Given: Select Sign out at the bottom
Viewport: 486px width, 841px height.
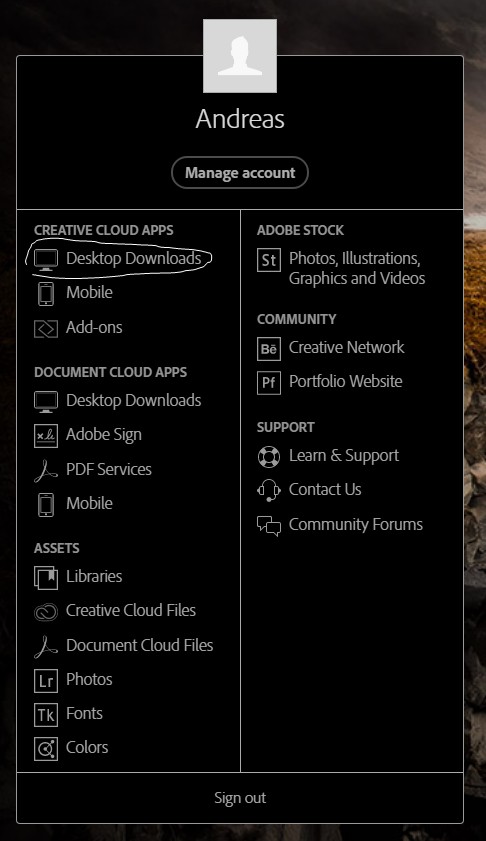Looking at the screenshot, I should click(240, 798).
